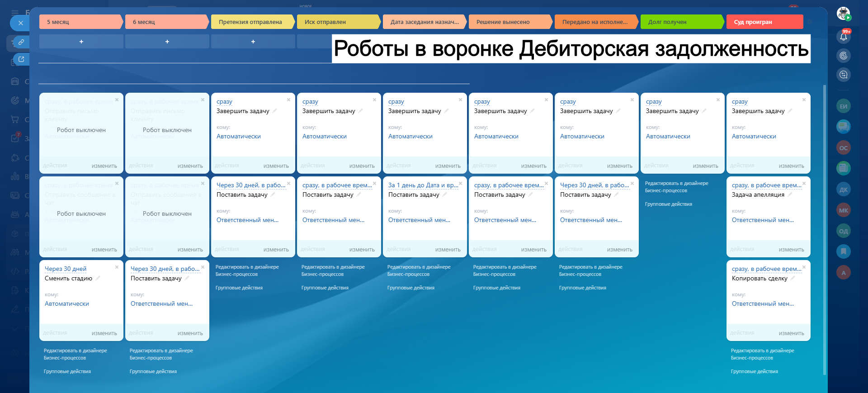This screenshot has width=868, height=393.
Task: Open действия menu in Копировать сделку card
Action: coord(742,333)
